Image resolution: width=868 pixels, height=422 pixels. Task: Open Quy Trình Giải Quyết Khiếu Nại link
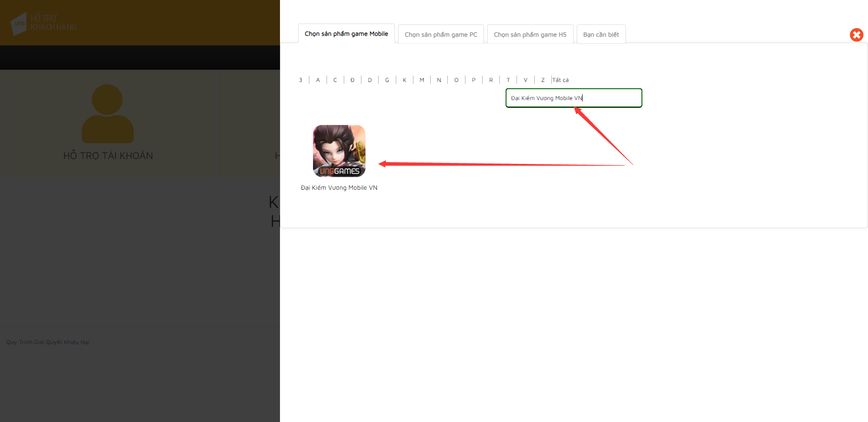coord(48,342)
